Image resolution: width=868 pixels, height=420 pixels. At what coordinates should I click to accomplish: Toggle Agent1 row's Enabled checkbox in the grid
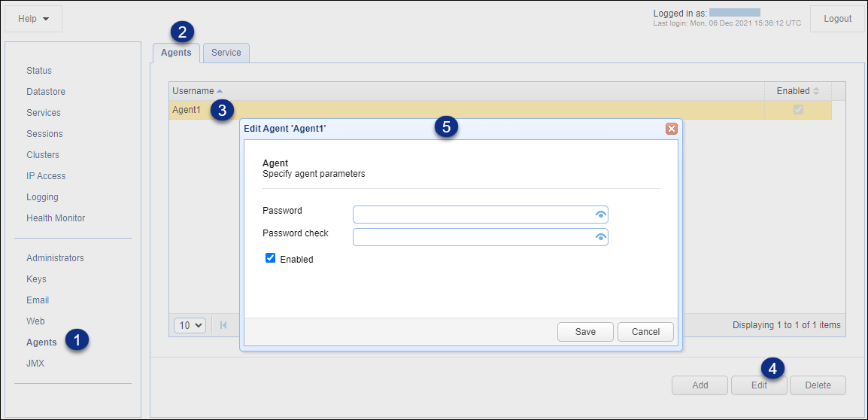[x=798, y=110]
